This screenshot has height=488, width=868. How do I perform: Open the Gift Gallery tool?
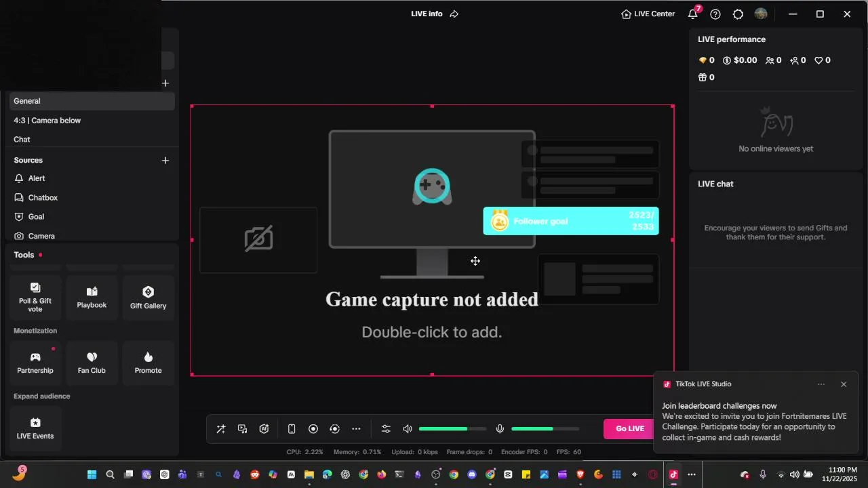[148, 298]
